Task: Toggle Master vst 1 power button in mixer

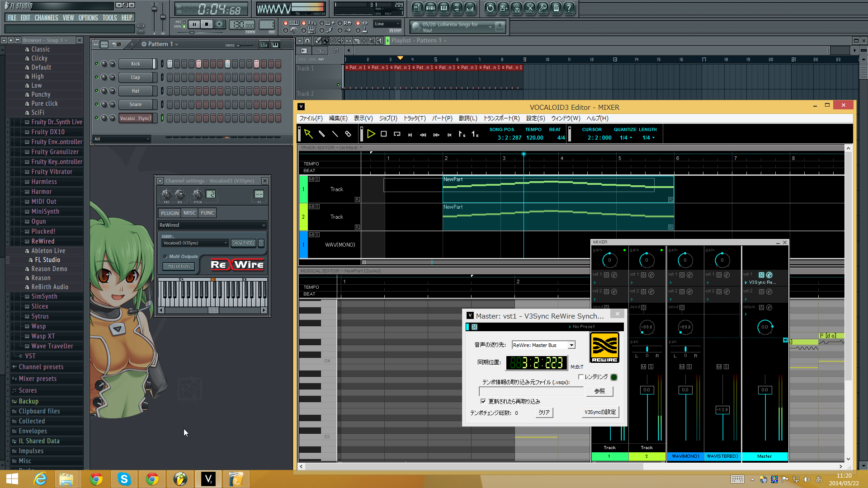Action: coord(761,275)
